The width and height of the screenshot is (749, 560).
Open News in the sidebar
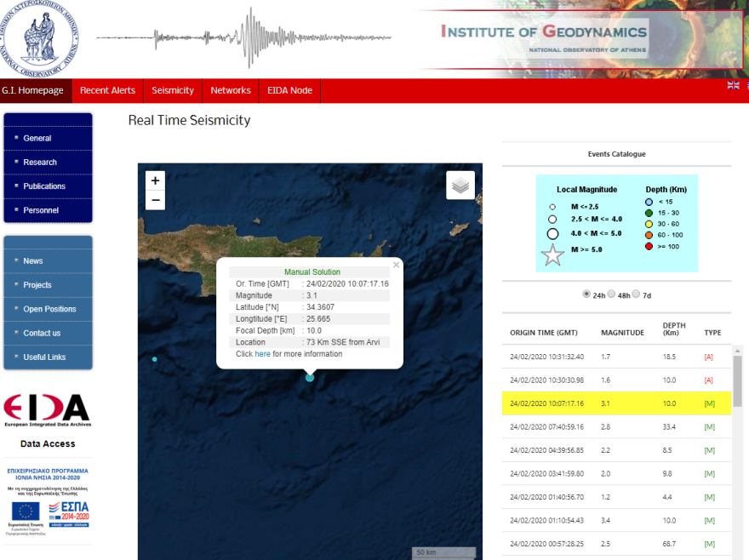tap(48, 261)
